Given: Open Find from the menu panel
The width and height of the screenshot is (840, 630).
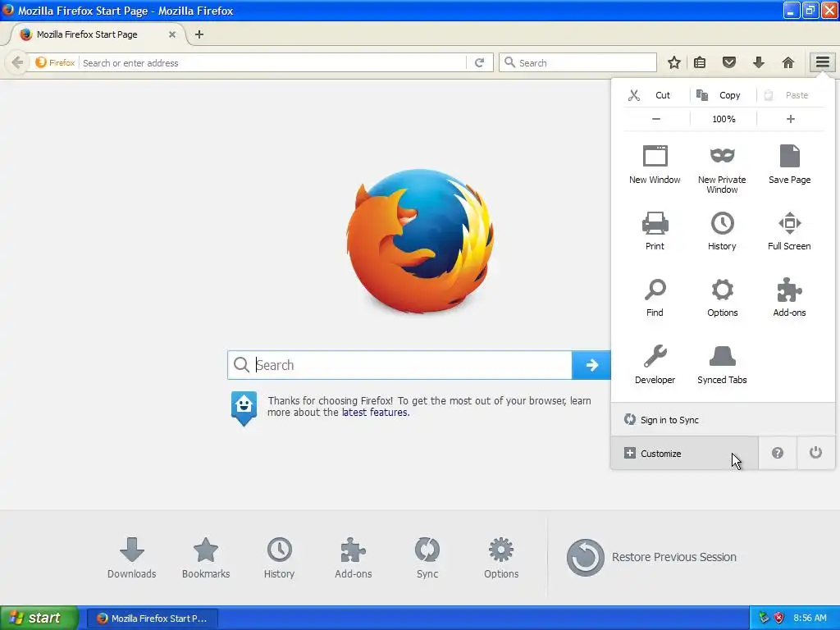Looking at the screenshot, I should pos(655,298).
